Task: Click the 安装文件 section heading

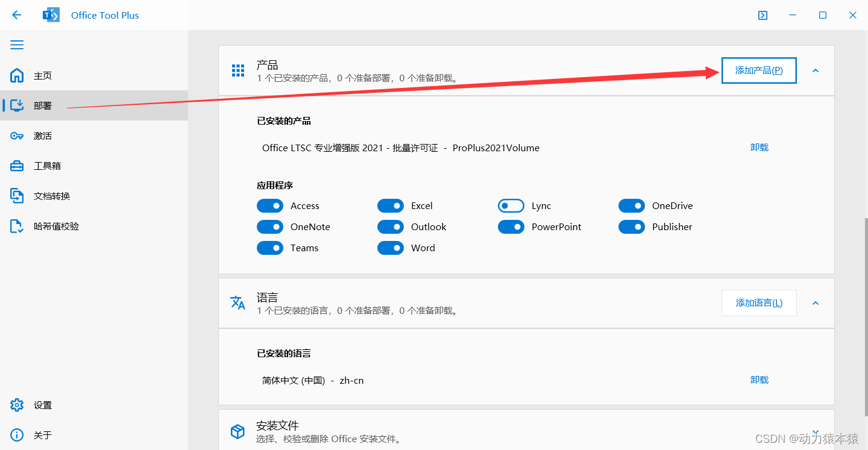Action: (278, 425)
